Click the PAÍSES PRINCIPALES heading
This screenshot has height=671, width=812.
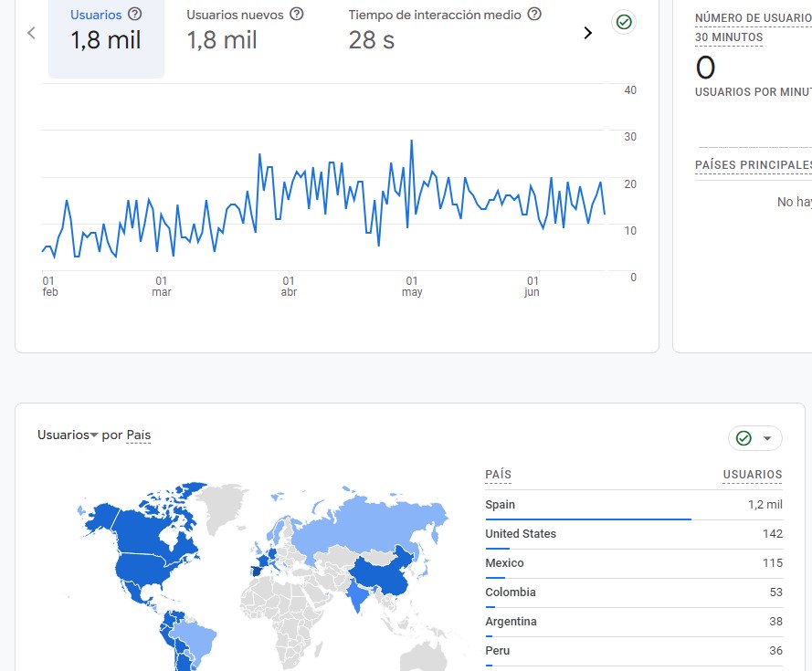tap(753, 165)
